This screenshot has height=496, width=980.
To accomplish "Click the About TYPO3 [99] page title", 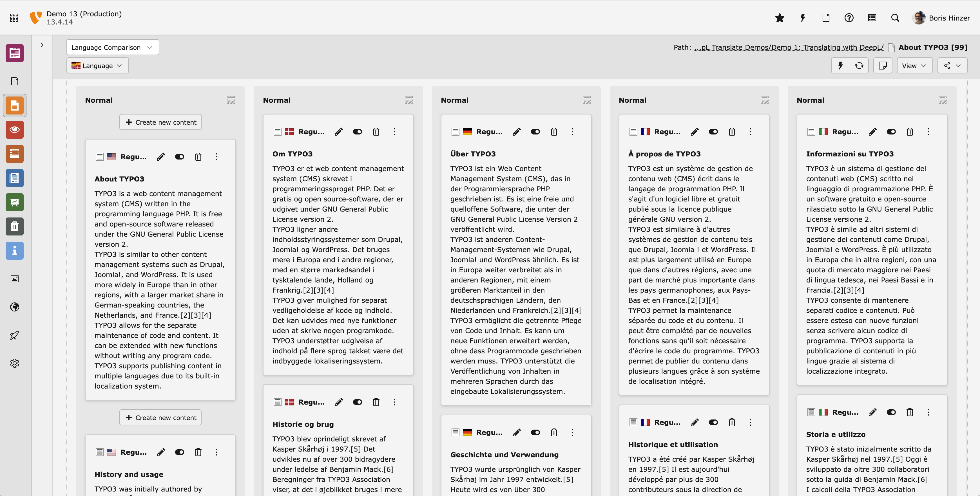I will pyautogui.click(x=933, y=47).
